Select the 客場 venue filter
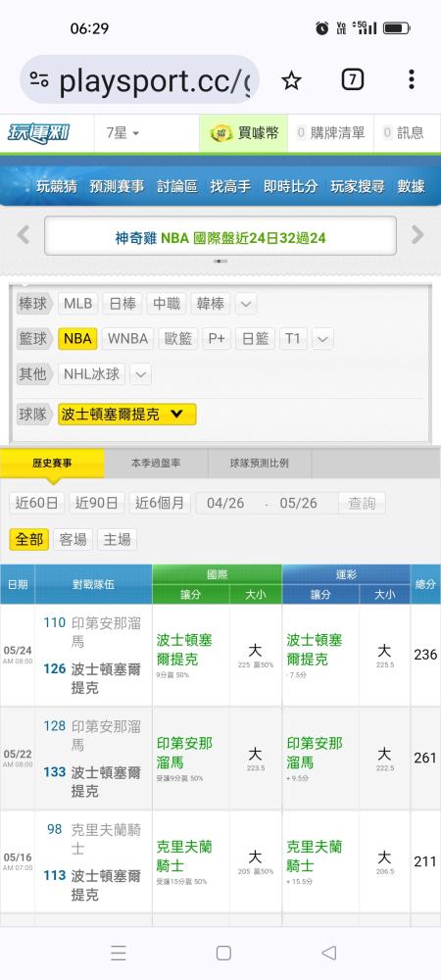 tap(73, 539)
